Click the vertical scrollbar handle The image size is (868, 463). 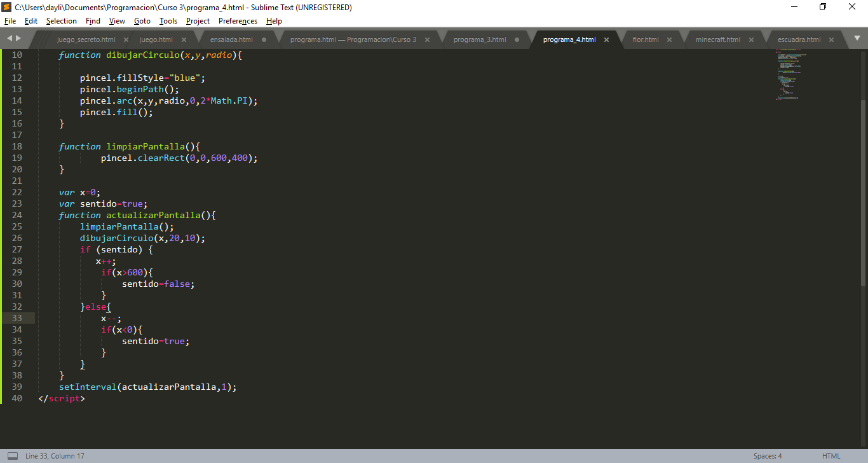pyautogui.click(x=864, y=192)
